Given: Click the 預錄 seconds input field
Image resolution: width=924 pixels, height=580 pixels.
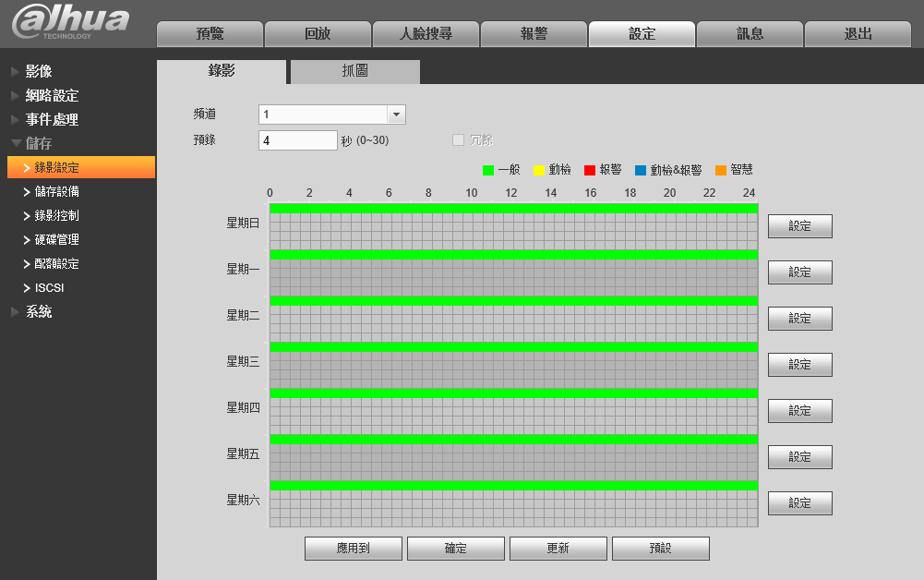Looking at the screenshot, I should pos(297,140).
